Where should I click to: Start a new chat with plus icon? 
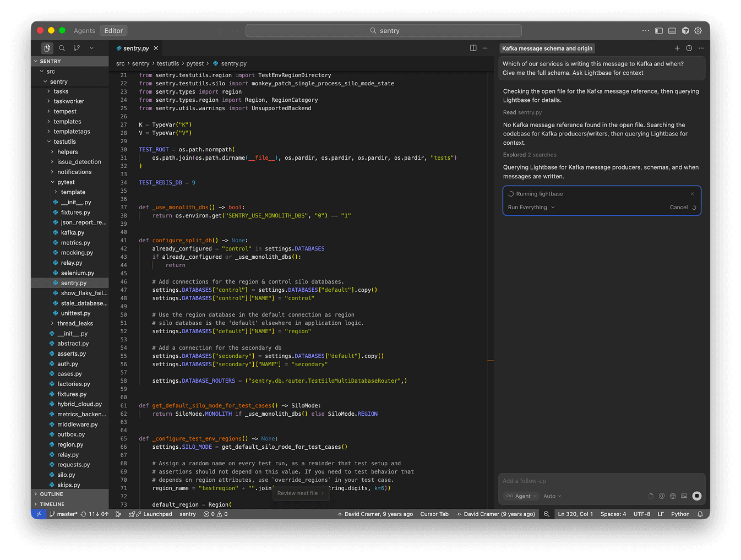tap(677, 48)
